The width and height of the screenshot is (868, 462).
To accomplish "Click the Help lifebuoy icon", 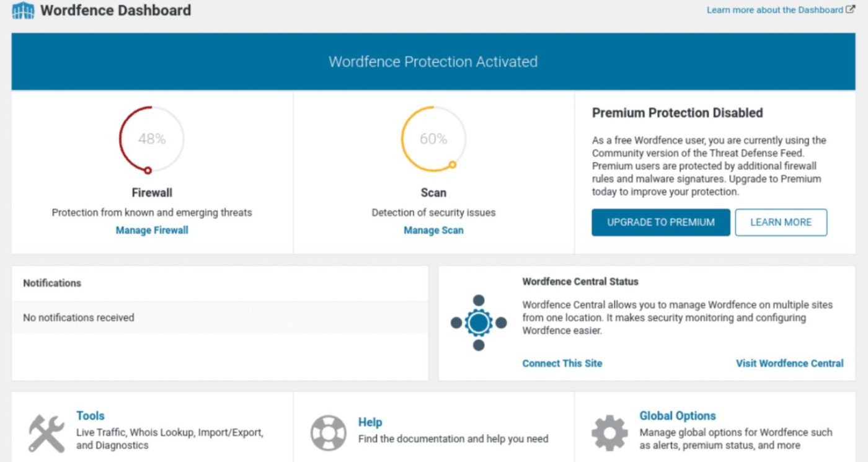I will [x=328, y=433].
